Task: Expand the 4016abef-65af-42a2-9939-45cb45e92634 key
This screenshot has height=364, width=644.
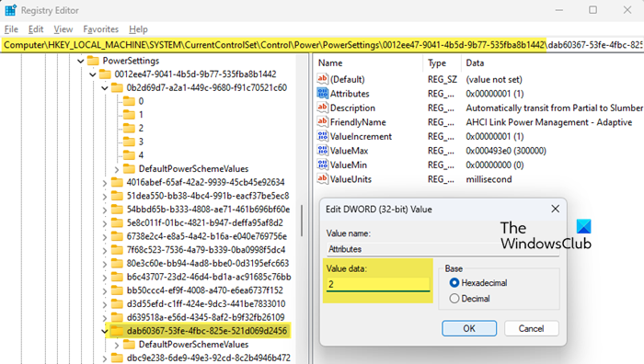Action: 105,183
